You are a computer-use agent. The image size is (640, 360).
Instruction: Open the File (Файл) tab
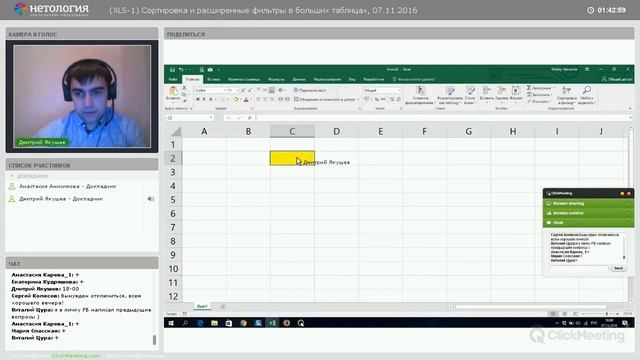coord(173,79)
